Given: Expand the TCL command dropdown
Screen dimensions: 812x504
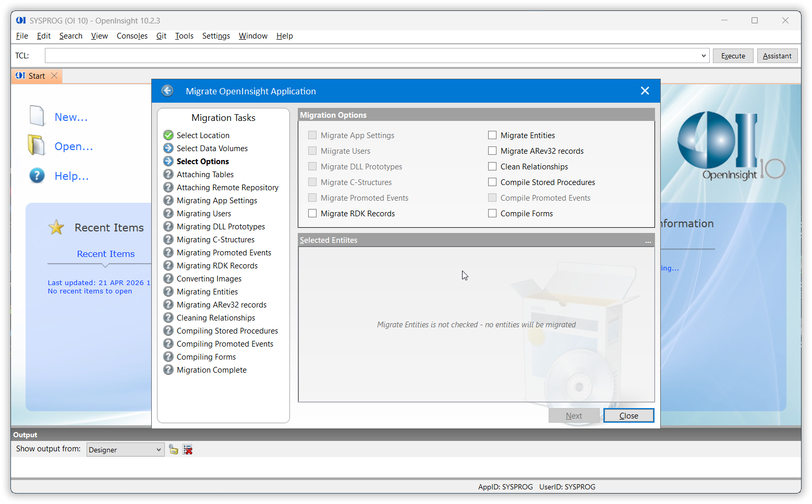Looking at the screenshot, I should coord(704,56).
